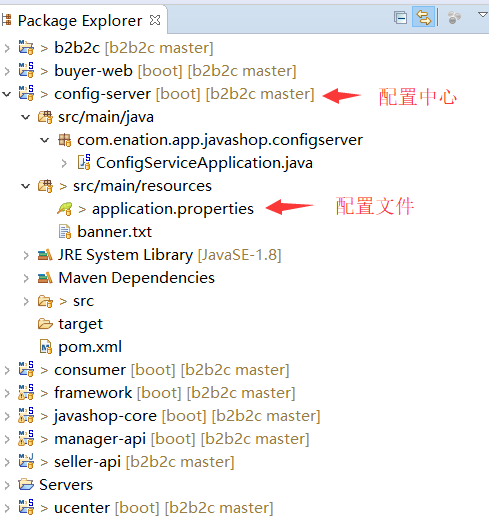Click the ConfigServiceApplication.java file icon
Screen dimensions: 489x528
(x=84, y=162)
